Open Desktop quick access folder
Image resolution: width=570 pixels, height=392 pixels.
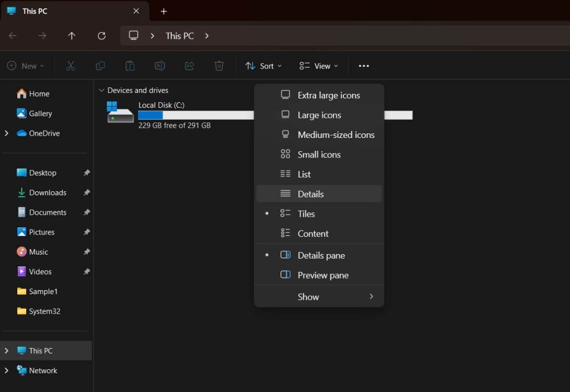coord(36,173)
